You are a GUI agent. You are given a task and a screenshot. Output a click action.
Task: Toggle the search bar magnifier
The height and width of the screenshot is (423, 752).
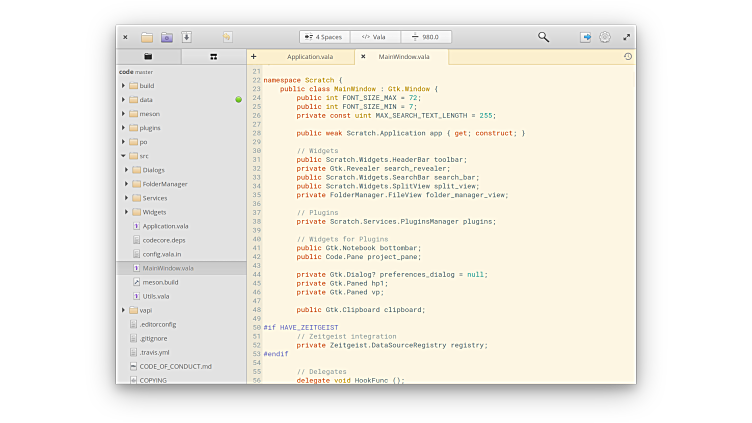pyautogui.click(x=543, y=37)
